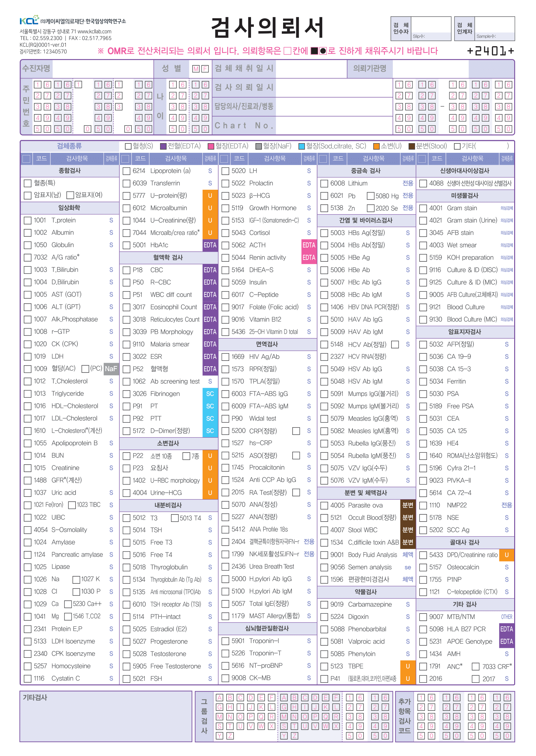Check the 암표지(남) box

click(28, 196)
